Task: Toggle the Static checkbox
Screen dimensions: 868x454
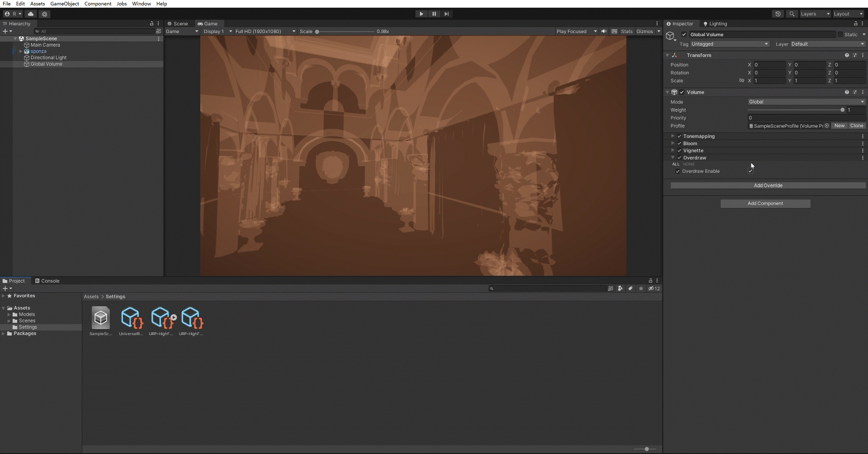Action: (x=840, y=34)
